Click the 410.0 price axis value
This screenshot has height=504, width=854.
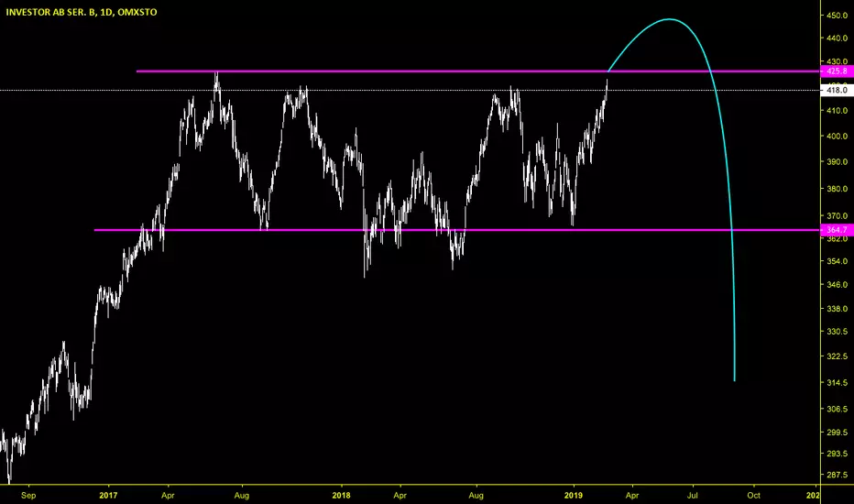pos(838,111)
